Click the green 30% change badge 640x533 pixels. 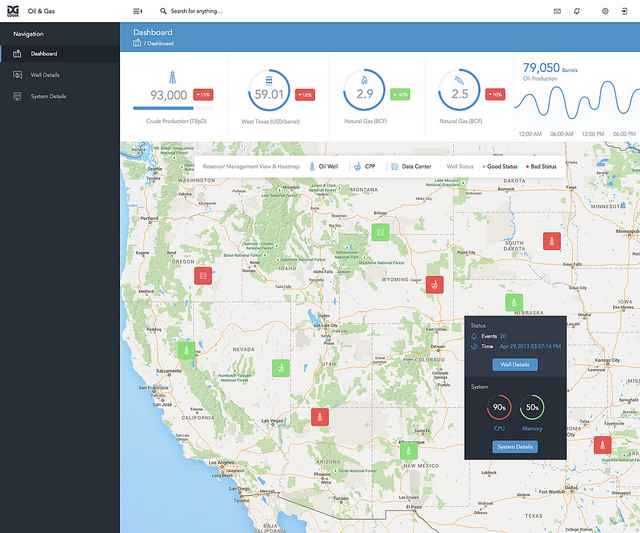pos(400,95)
